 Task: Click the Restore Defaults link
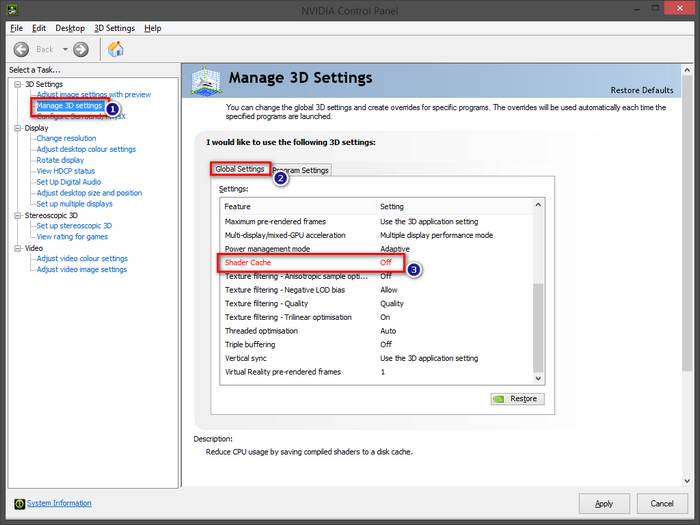click(642, 90)
